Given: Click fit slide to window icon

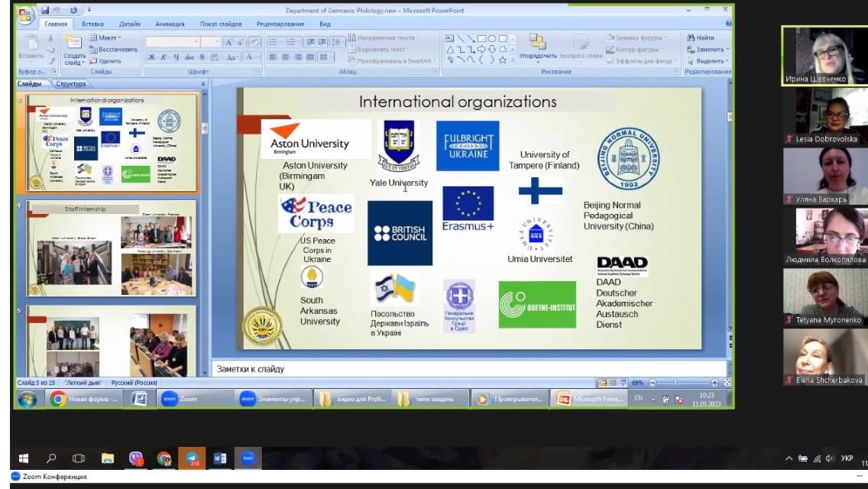Looking at the screenshot, I should click(727, 383).
